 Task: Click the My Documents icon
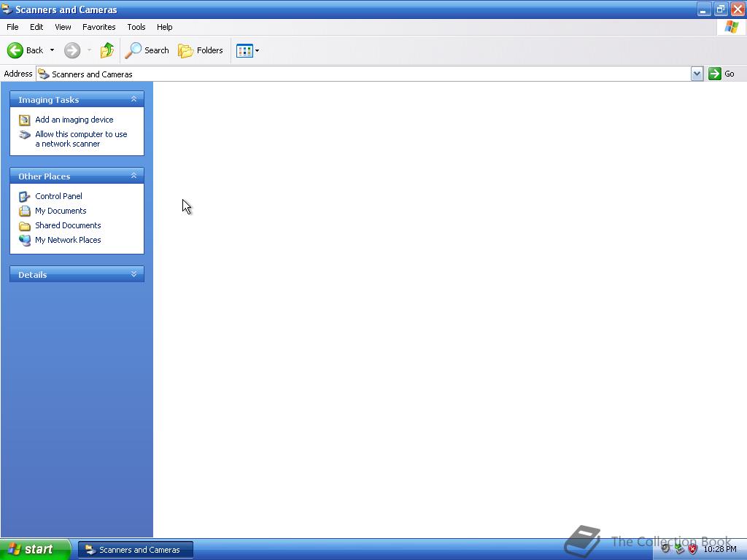[24, 211]
